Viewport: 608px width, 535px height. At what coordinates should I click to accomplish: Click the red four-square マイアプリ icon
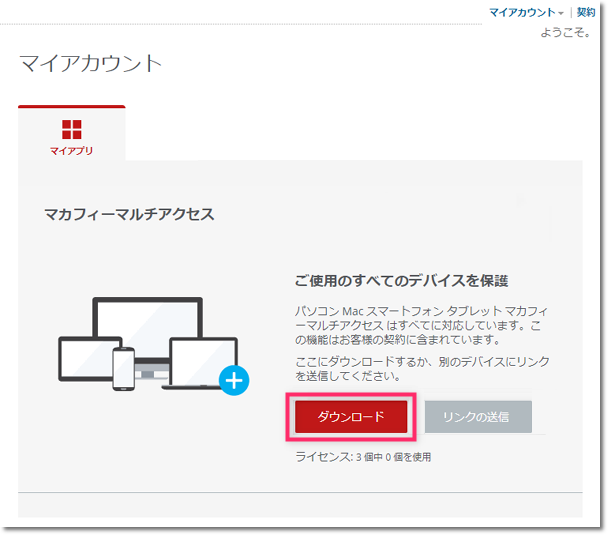tap(72, 129)
